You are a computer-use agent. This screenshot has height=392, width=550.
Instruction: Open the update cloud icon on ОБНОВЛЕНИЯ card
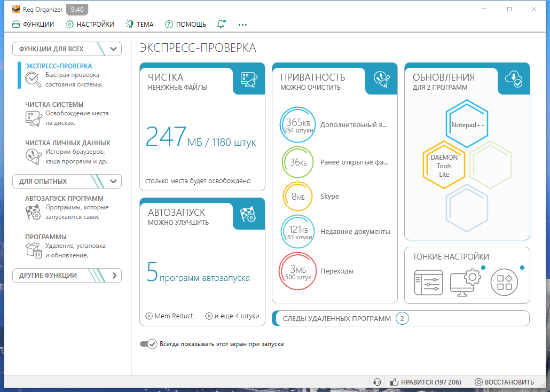click(513, 77)
